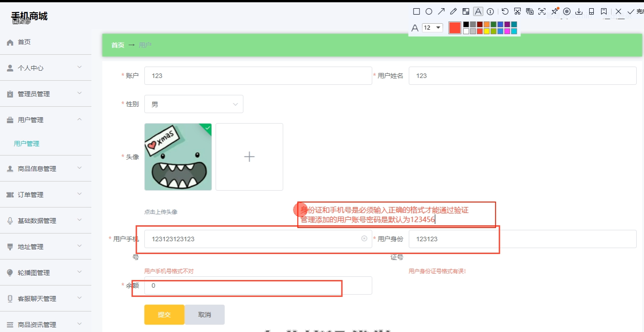
Task: Expand the 商品信息管理 menu
Action: pos(46,169)
